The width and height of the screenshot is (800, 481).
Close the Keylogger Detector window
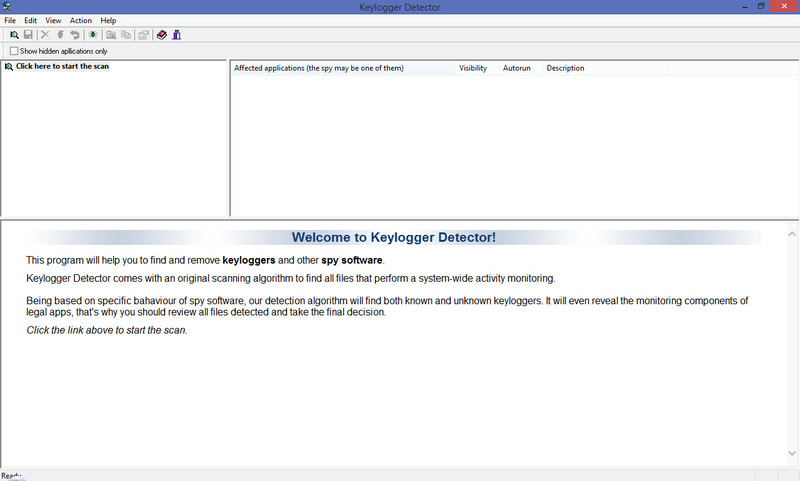tap(784, 6)
